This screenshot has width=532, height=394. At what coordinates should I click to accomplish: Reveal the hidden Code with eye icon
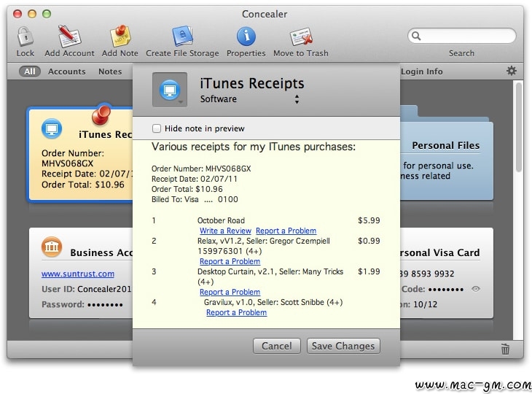[476, 289]
